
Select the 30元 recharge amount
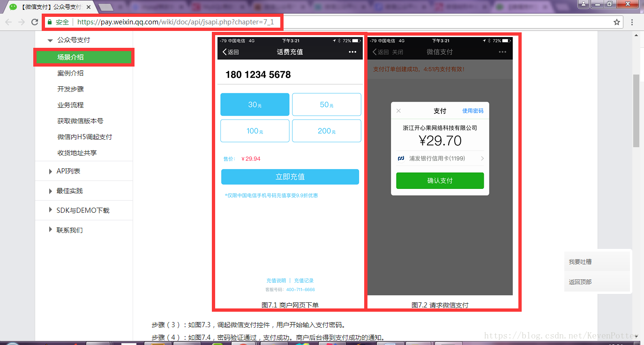pyautogui.click(x=255, y=105)
